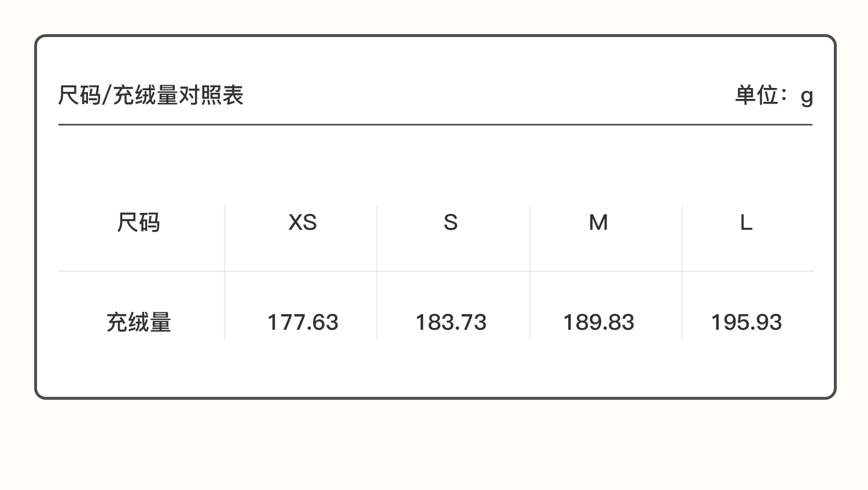Click the g unit symbol
The height and width of the screenshot is (490, 868).
807,97
